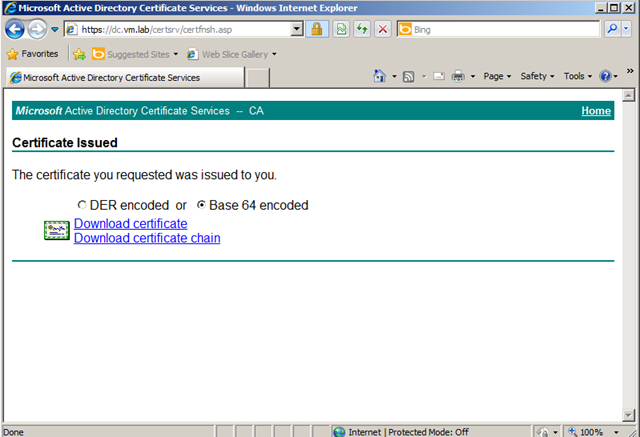This screenshot has width=640, height=437.
Task: Click the scrollbar down arrow
Action: coord(628,415)
